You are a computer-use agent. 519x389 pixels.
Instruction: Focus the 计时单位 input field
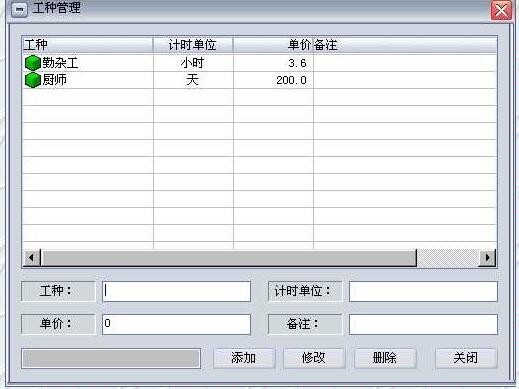pyautogui.click(x=423, y=292)
